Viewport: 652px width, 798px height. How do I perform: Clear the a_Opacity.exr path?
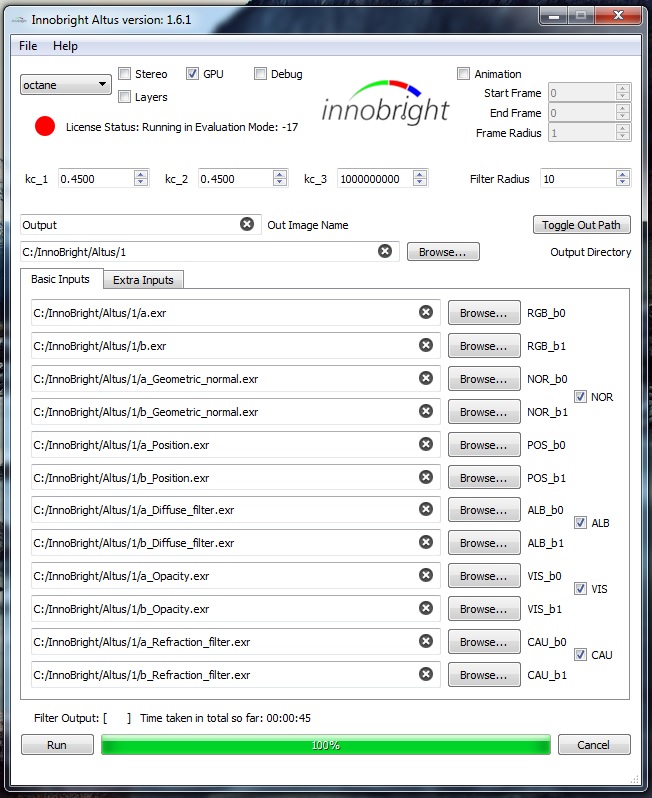(426, 575)
